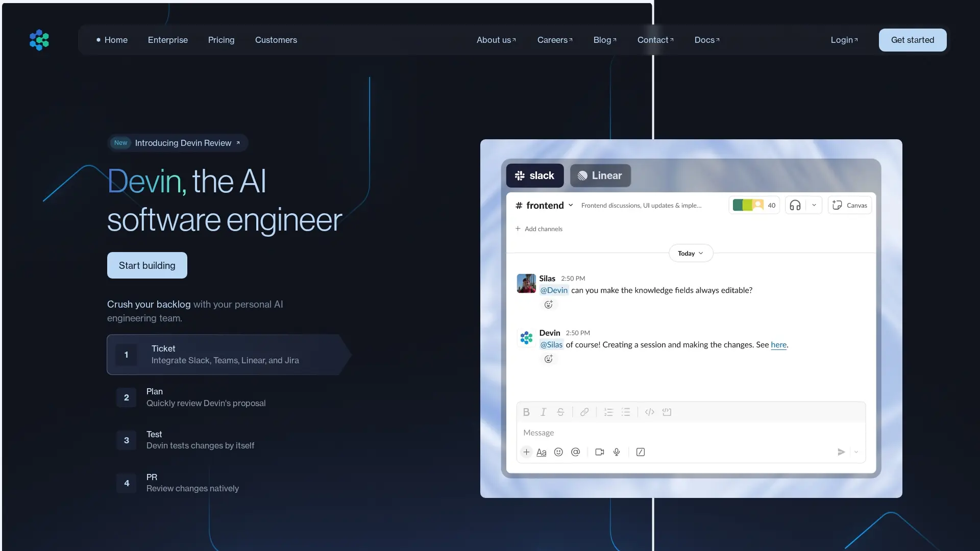
Task: Click the strikethrough formatting icon
Action: click(x=560, y=412)
